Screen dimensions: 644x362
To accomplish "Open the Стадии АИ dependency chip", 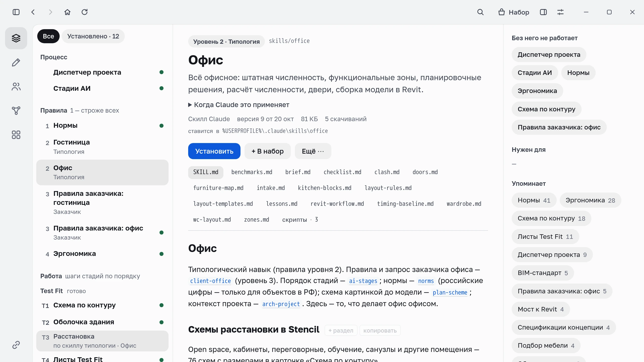I will [x=535, y=73].
